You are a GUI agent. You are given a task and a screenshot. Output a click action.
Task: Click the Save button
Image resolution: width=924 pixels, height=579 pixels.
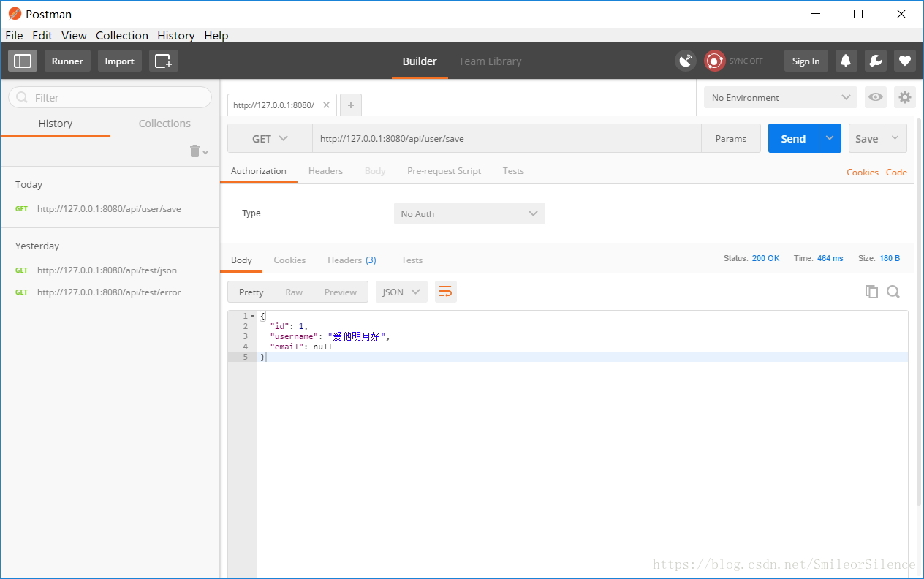point(867,138)
